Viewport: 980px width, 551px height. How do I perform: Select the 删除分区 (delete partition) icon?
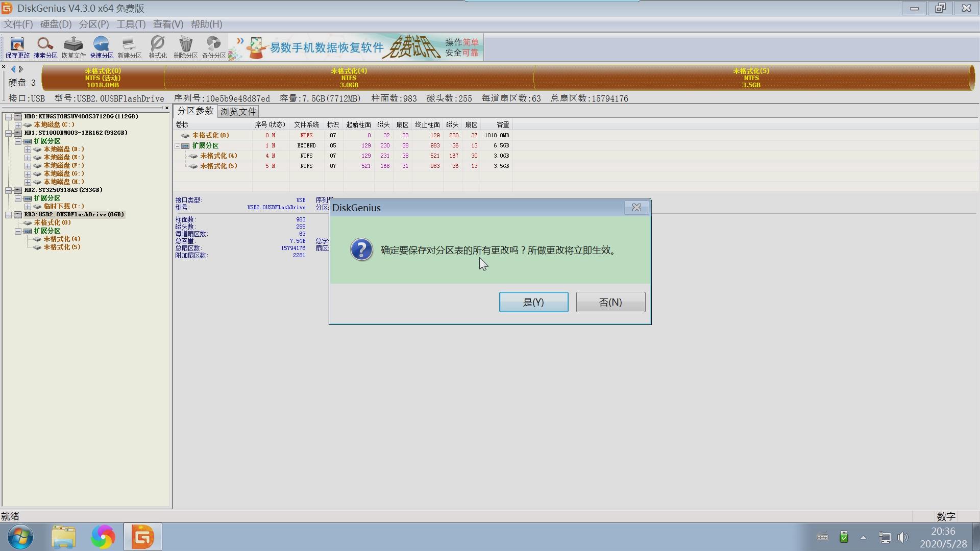[185, 47]
